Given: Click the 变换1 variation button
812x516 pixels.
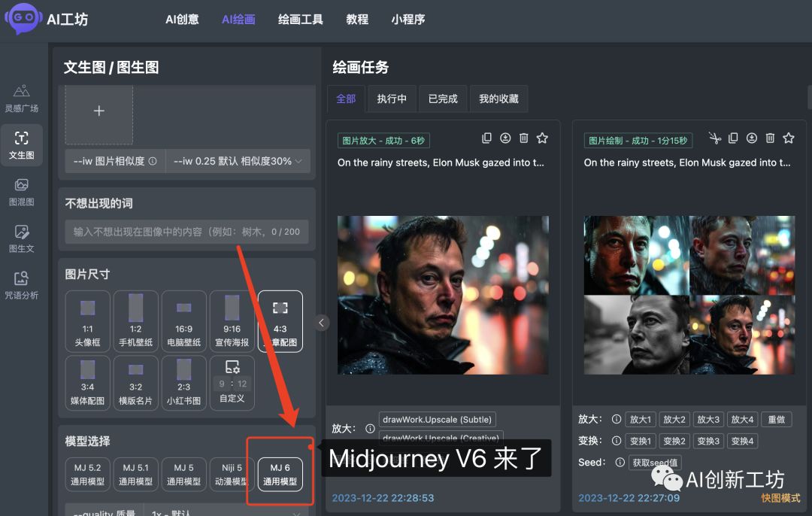Looking at the screenshot, I should coord(641,441).
